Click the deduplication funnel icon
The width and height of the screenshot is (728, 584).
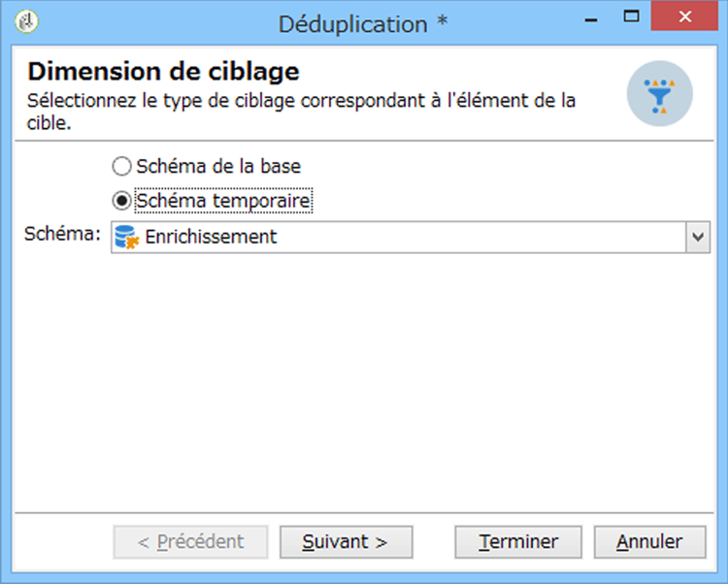[660, 94]
